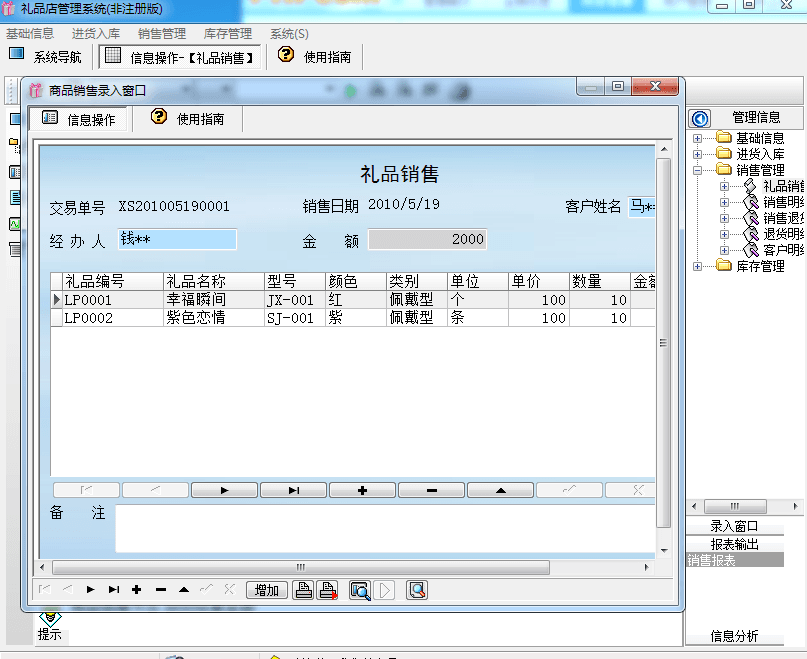Open the 录入窗口 panel section
This screenshot has width=807, height=659.
(734, 526)
